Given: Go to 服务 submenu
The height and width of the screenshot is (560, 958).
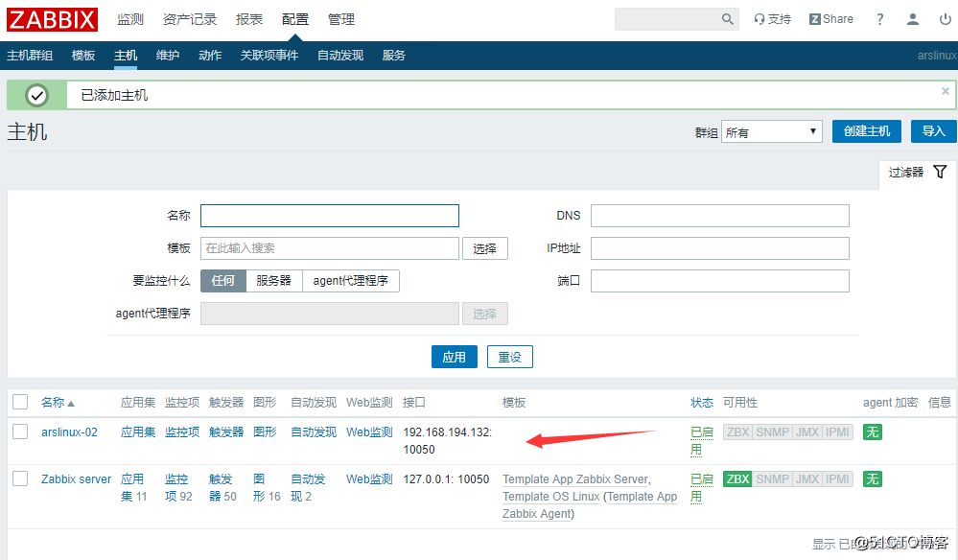Looking at the screenshot, I should coord(393,56).
